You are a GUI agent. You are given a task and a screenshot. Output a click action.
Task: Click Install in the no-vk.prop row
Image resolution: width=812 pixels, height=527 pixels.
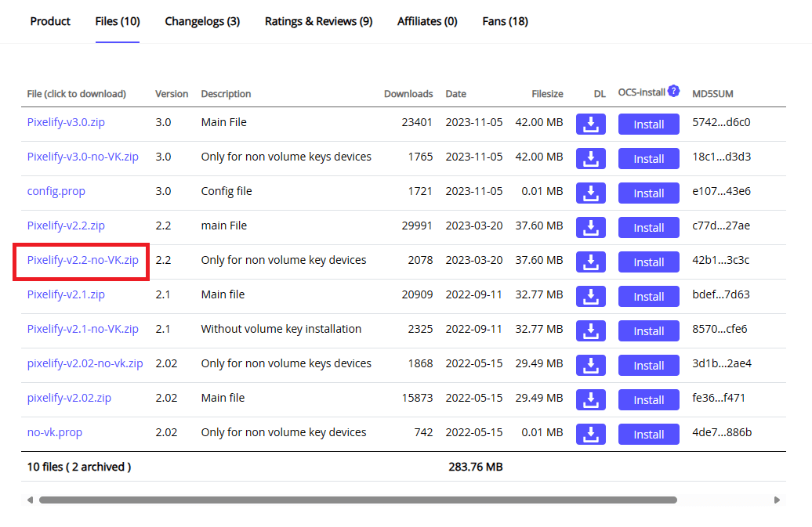tap(648, 435)
